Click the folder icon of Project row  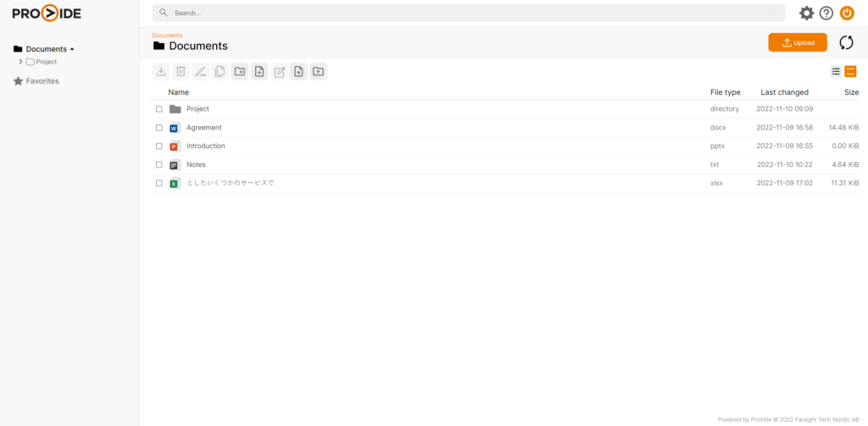click(x=175, y=109)
